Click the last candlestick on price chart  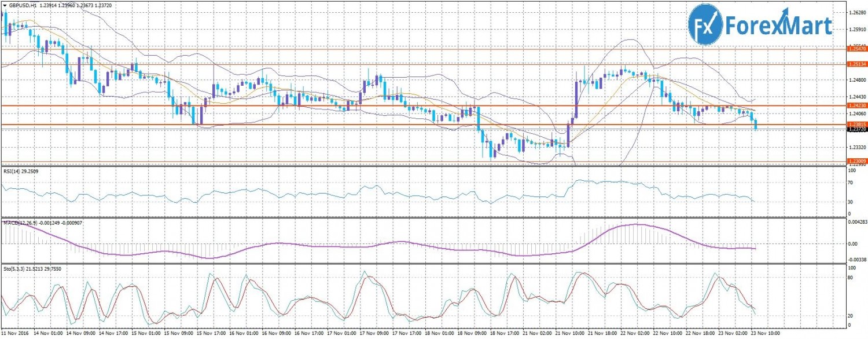[x=756, y=124]
